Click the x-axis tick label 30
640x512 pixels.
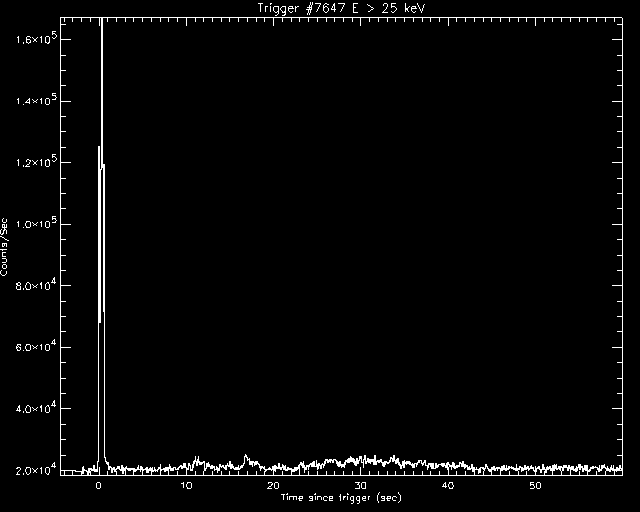click(x=360, y=485)
